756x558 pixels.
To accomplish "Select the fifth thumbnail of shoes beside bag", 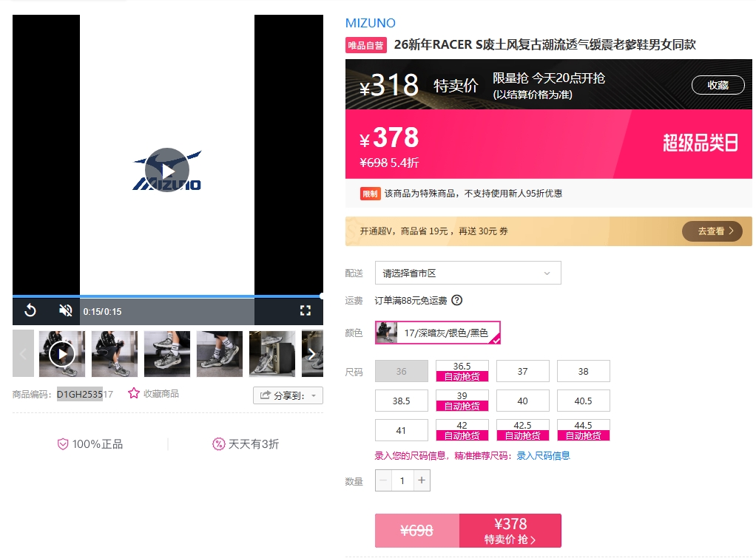I will coord(272,354).
